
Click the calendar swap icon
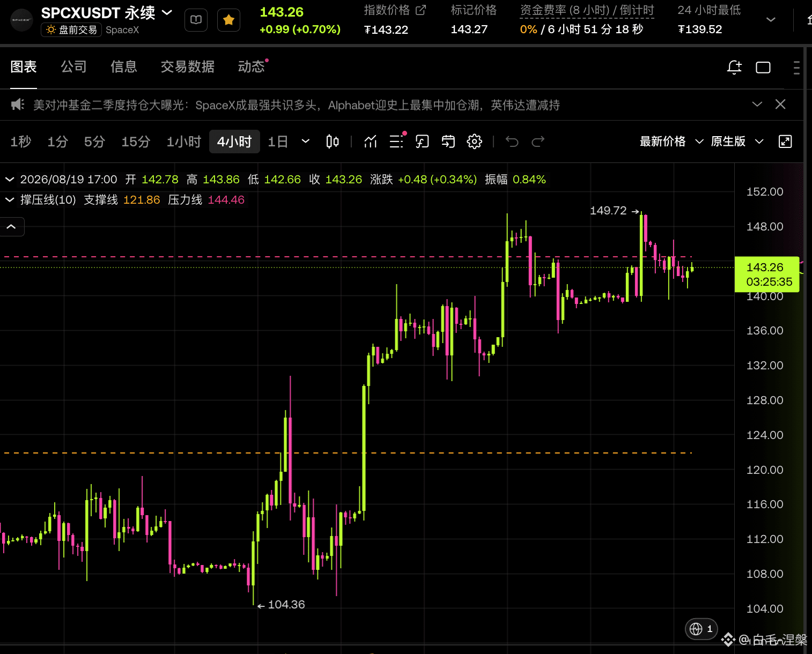pos(448,142)
